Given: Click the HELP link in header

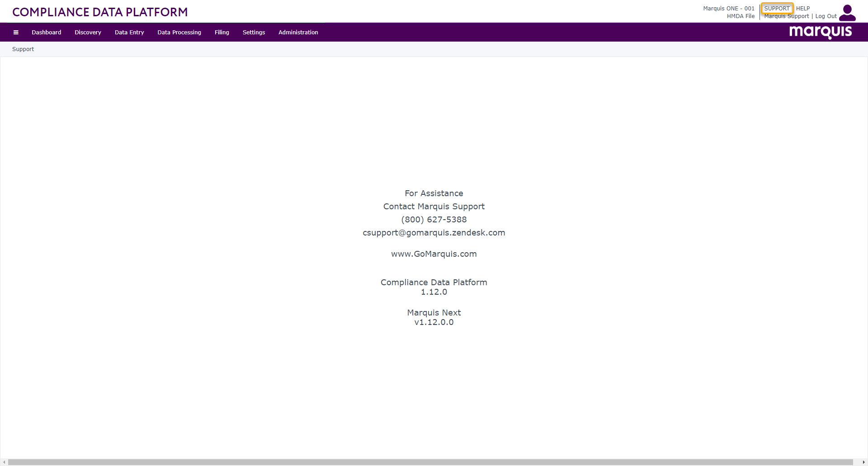Looking at the screenshot, I should click(x=803, y=9).
